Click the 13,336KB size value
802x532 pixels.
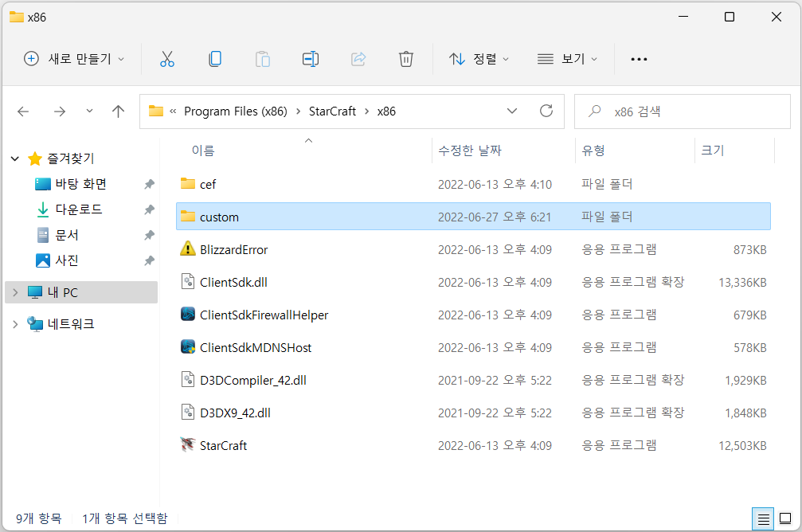tap(742, 283)
